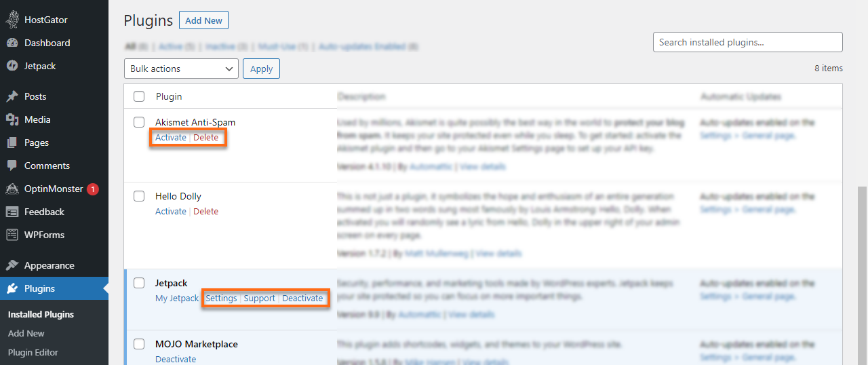Open the Pages menu item

37,142
